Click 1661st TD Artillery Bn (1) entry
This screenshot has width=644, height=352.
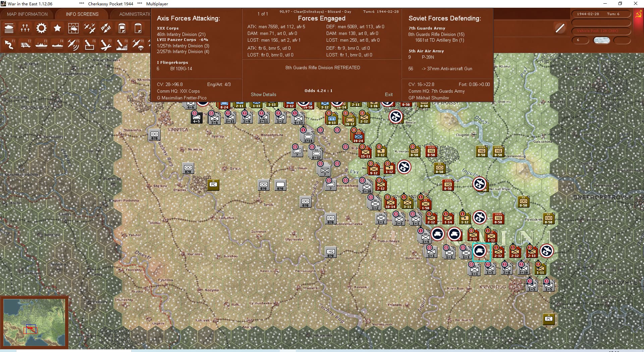tap(440, 40)
